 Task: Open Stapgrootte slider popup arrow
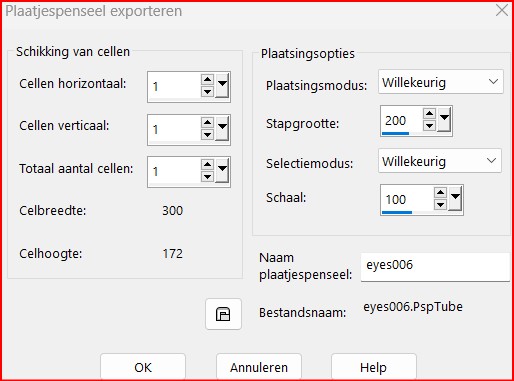point(444,119)
